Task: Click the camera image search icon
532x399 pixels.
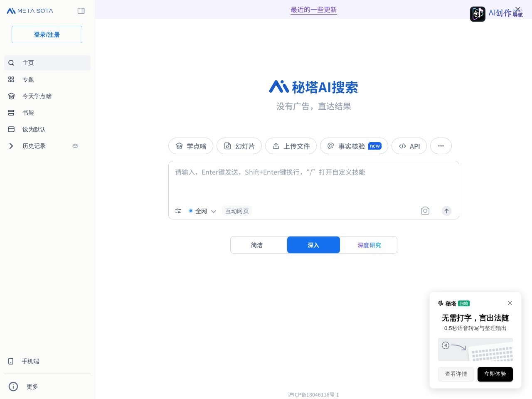Action: point(425,211)
